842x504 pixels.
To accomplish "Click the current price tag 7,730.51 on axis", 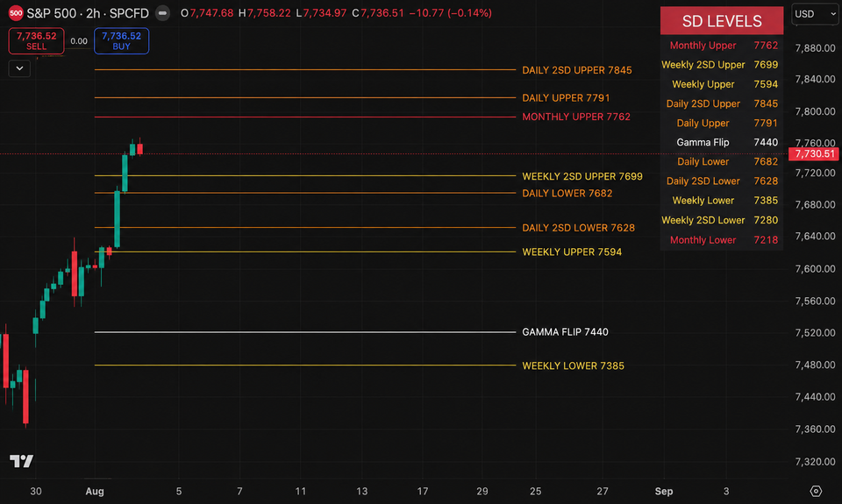I will [x=814, y=154].
